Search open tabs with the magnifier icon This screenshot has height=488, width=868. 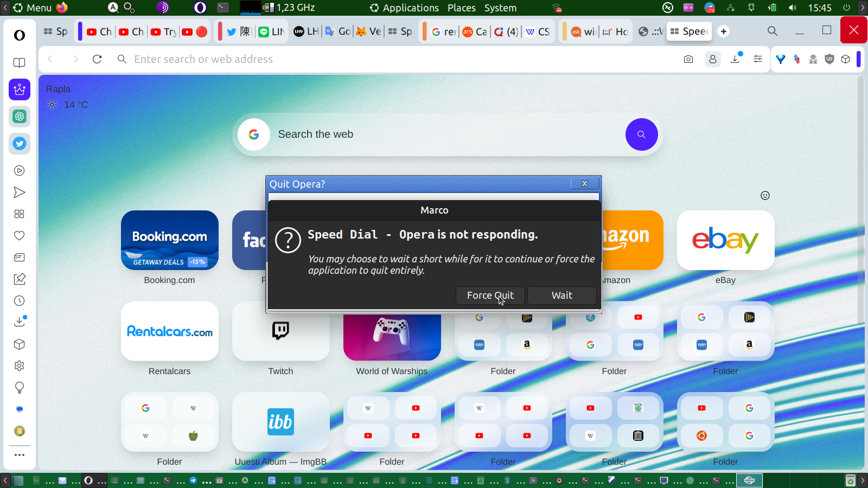click(773, 31)
